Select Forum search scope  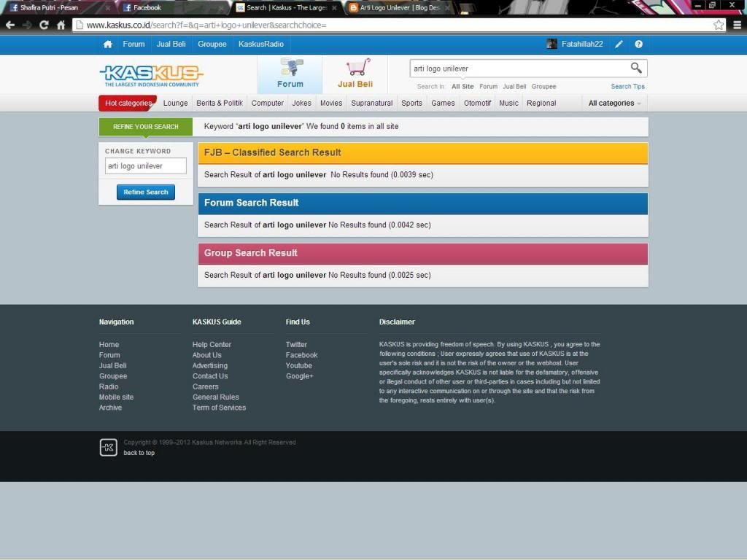[488, 87]
